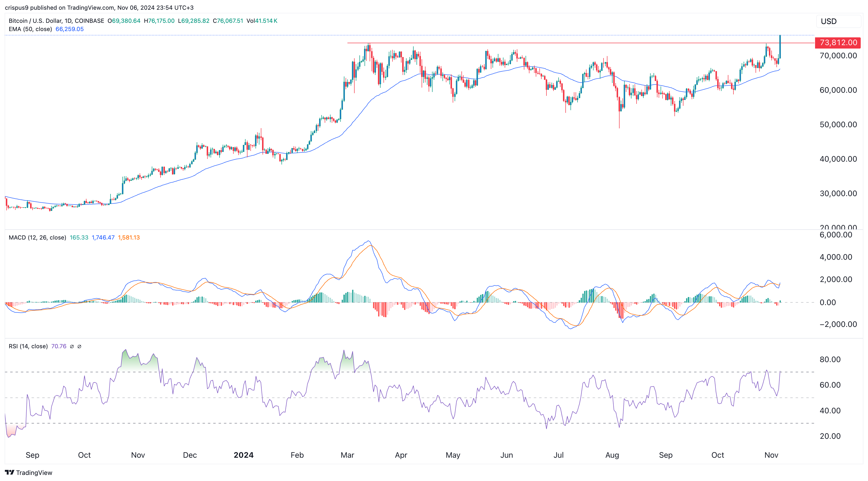The width and height of the screenshot is (868, 481).
Task: Click the May label on time axis
Action: [x=453, y=455]
